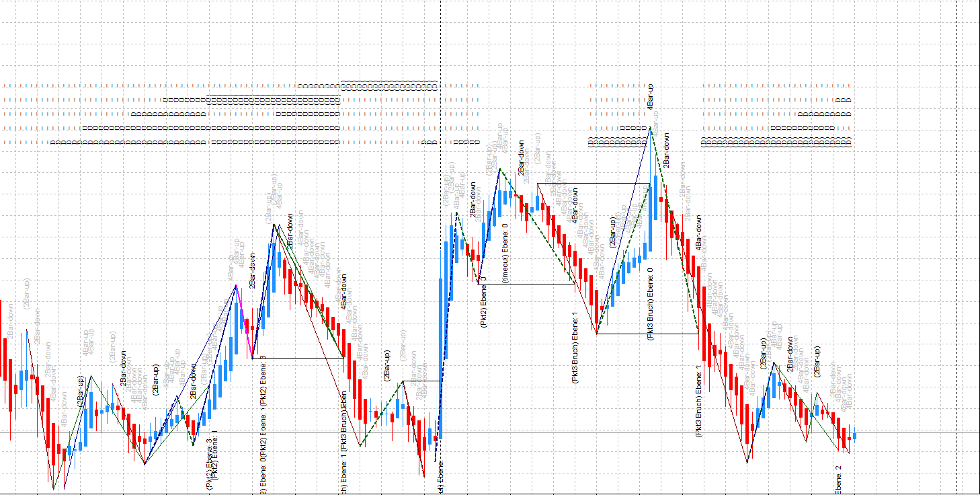This screenshot has height=495, width=980.
Task: Click the magenta trend line segment
Action: [x=244, y=323]
